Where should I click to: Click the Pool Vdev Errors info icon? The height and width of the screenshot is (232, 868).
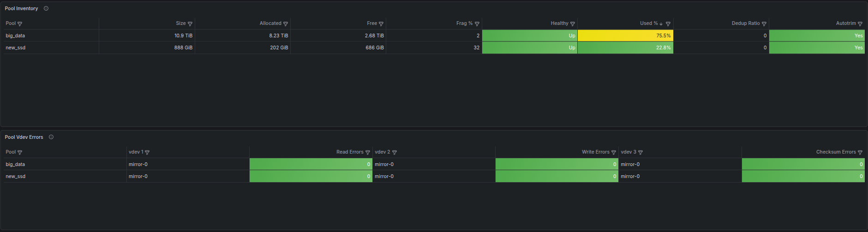tap(51, 137)
